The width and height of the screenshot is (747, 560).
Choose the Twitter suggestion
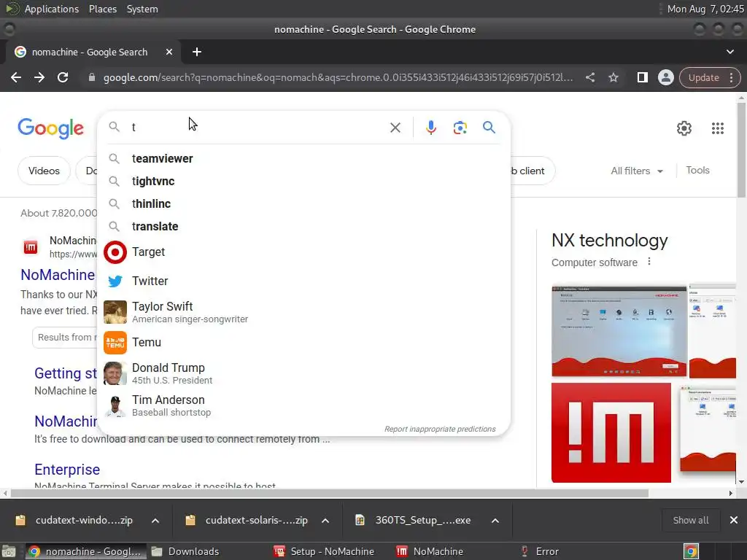304,281
